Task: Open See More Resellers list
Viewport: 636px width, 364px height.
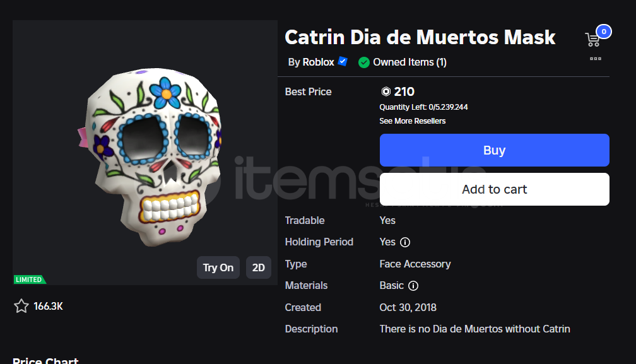Action: click(x=412, y=121)
